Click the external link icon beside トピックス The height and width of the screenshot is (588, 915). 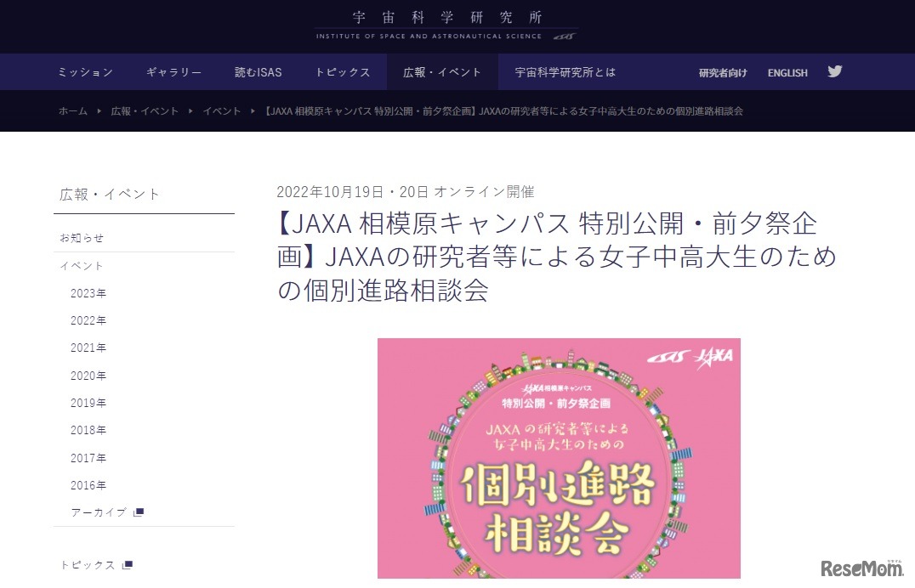coord(128,565)
